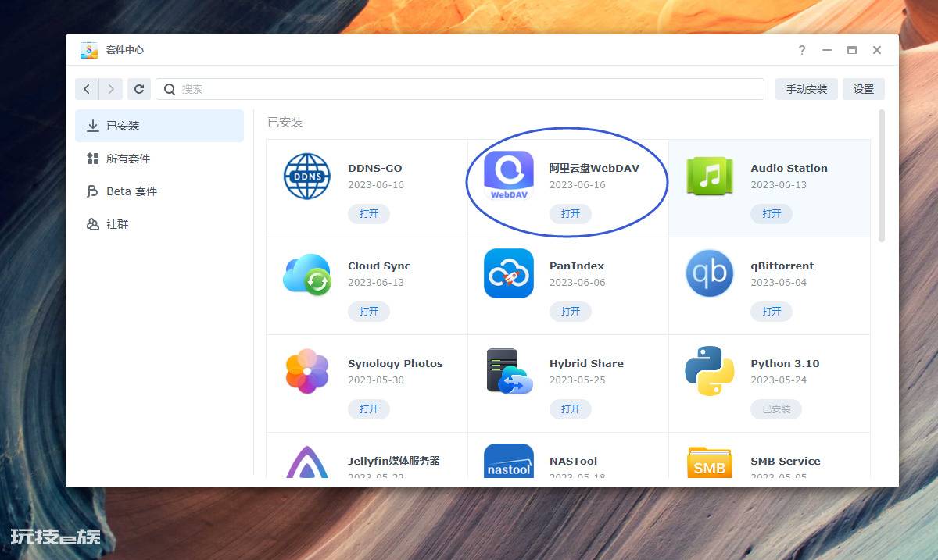Click the Cloud Sync package icon
Screen dimensions: 938x560
[307, 273]
